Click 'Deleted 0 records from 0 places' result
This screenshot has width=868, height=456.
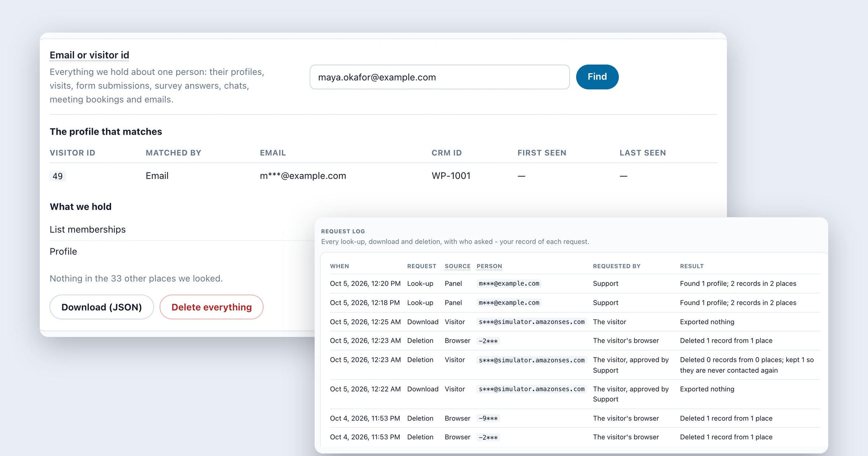click(747, 365)
